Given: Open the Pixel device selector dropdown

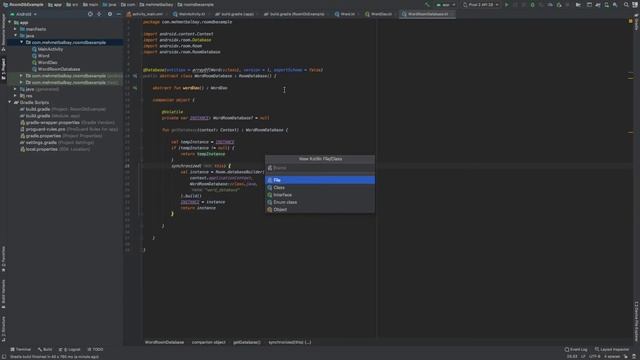Looking at the screenshot, I should pyautogui.click(x=481, y=4).
